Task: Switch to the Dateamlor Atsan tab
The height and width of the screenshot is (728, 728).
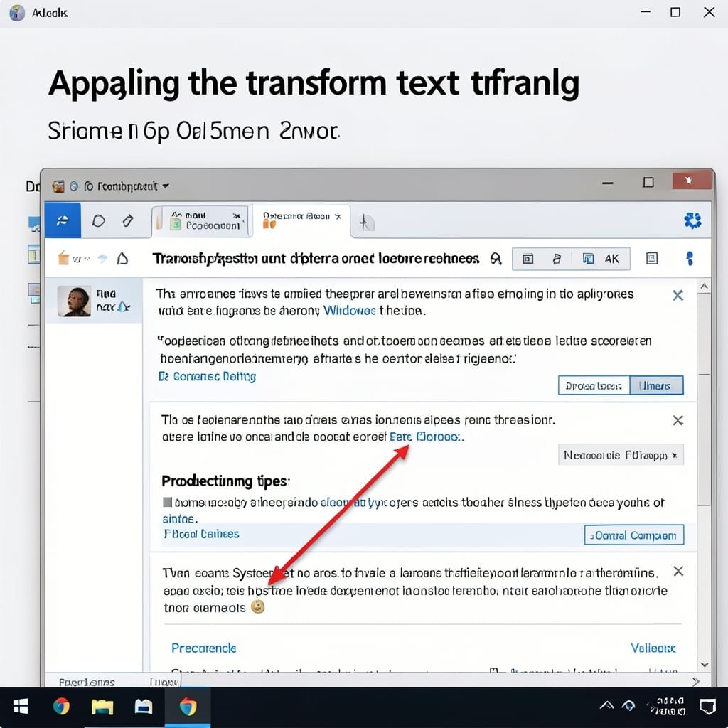Action: coord(301,220)
